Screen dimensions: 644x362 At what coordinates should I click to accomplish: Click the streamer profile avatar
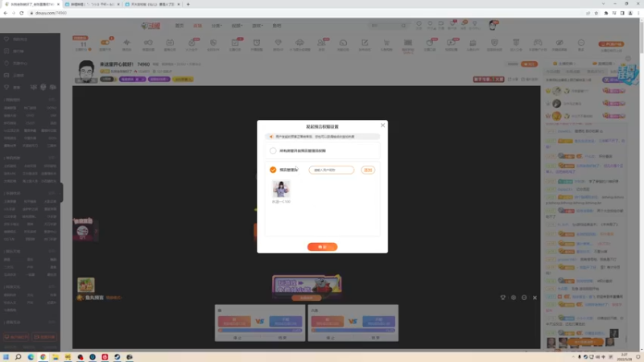(x=86, y=72)
